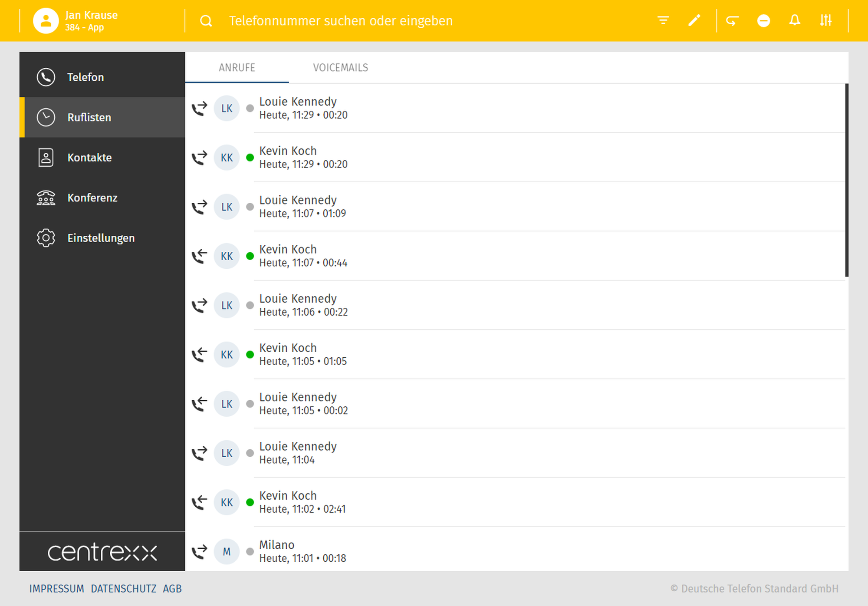The image size is (868, 606).
Task: Click the Milano call entry avatar
Action: 227,552
